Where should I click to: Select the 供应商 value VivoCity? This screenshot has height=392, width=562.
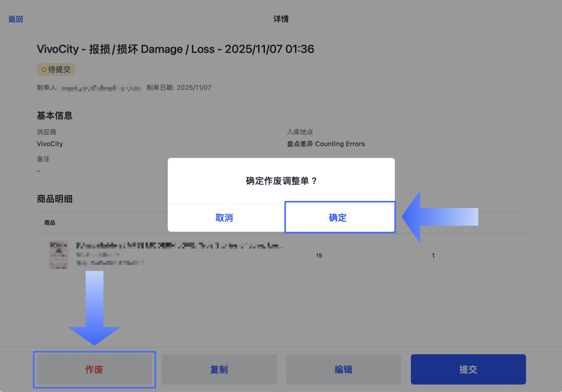50,144
